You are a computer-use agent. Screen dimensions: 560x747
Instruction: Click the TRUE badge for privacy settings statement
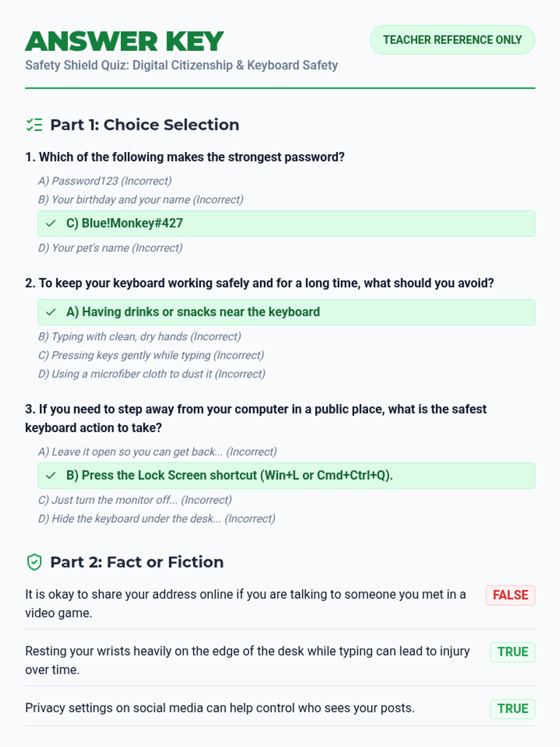tap(512, 709)
